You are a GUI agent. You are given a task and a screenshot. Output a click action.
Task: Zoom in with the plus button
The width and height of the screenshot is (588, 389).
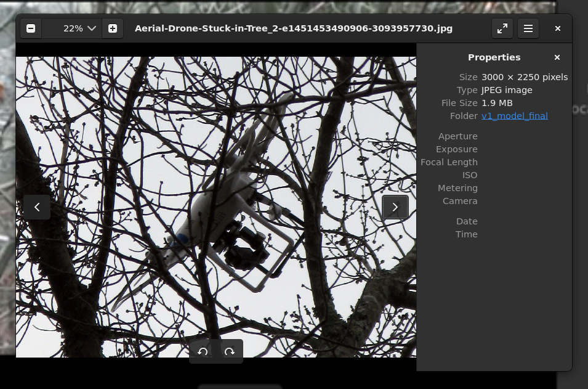coord(113,28)
